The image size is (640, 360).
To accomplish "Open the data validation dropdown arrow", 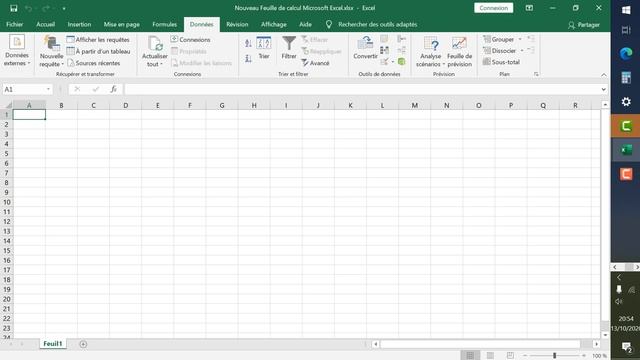I will pos(393,62).
